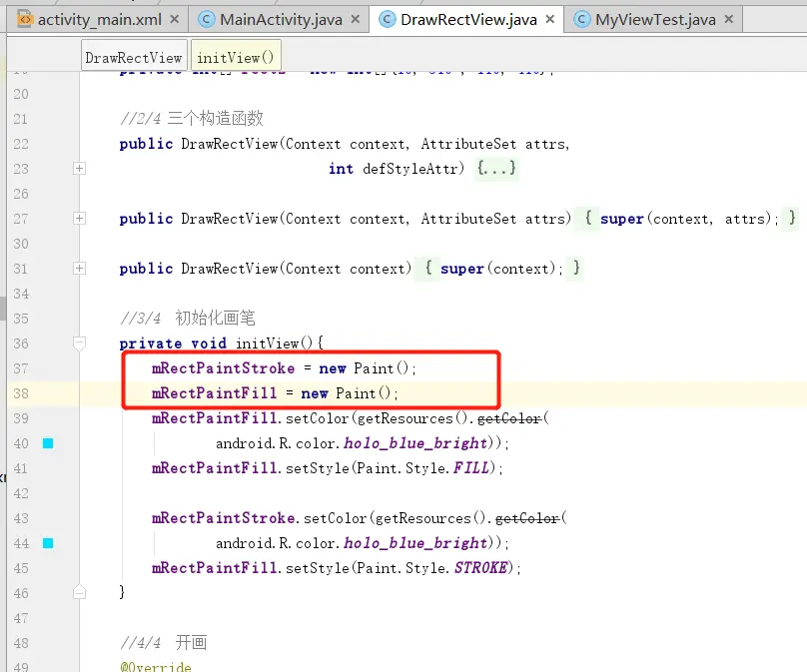
Task: Click the @Override annotation on line 49
Action: (156, 666)
